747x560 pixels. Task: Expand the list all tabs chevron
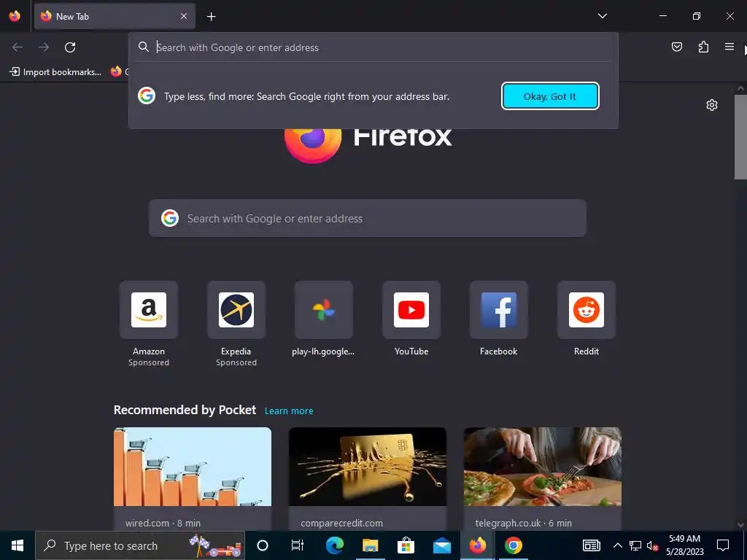pyautogui.click(x=602, y=16)
